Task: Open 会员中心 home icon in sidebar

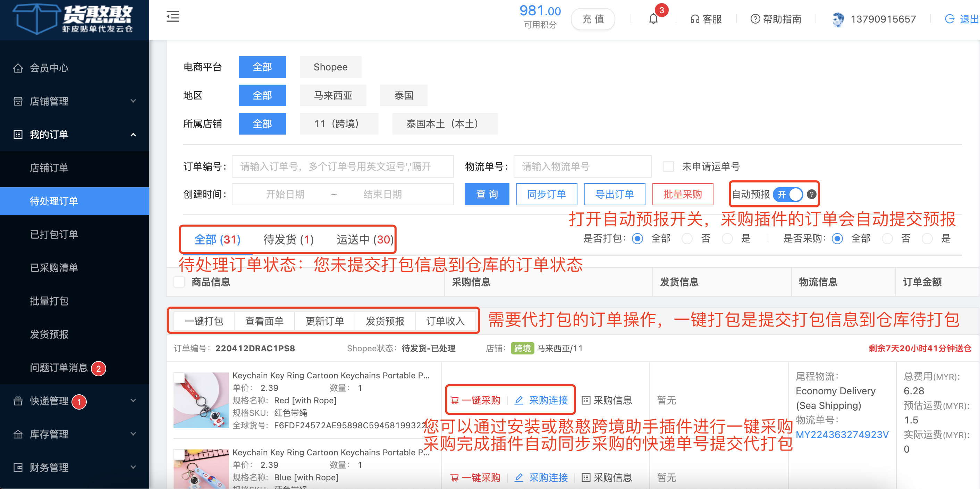Action: [18, 68]
